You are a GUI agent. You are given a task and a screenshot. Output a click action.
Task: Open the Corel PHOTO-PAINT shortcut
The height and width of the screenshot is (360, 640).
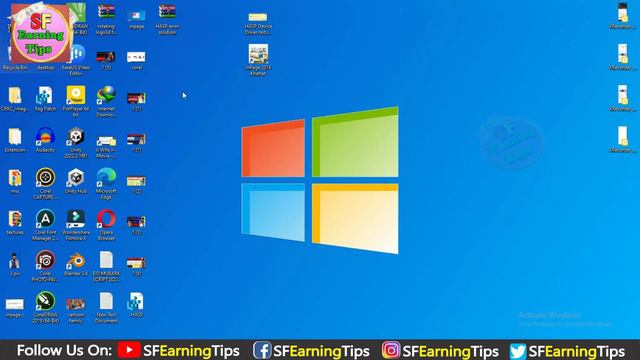click(x=45, y=266)
